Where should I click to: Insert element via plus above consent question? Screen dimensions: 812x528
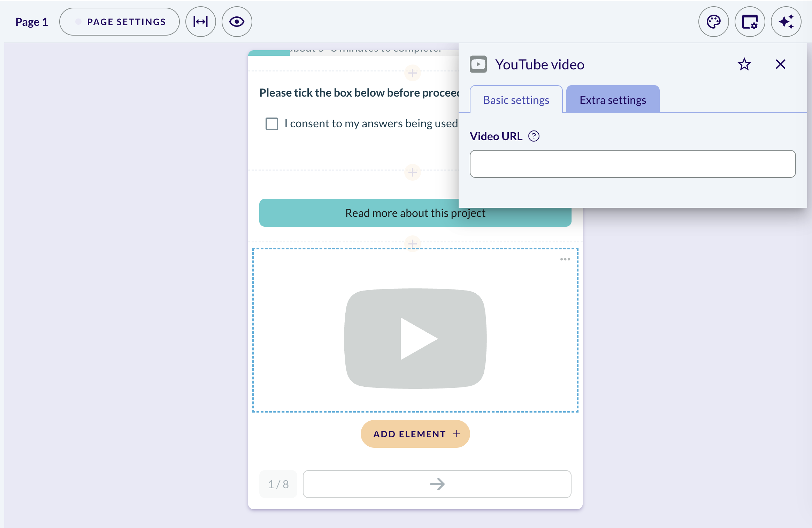pyautogui.click(x=413, y=73)
